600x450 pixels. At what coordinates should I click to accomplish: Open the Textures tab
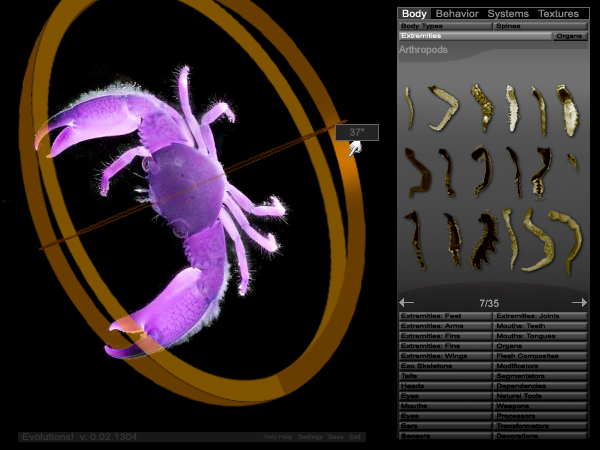click(x=558, y=14)
